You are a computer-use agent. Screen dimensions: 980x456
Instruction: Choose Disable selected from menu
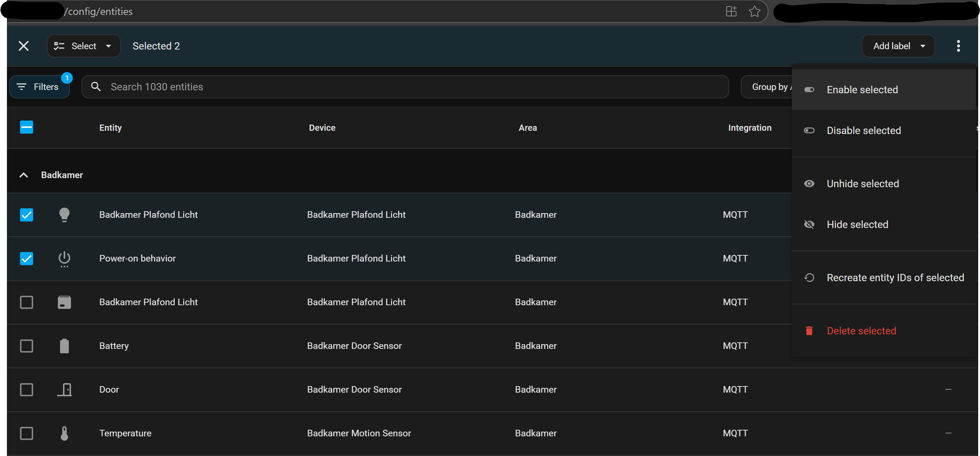coord(863,130)
